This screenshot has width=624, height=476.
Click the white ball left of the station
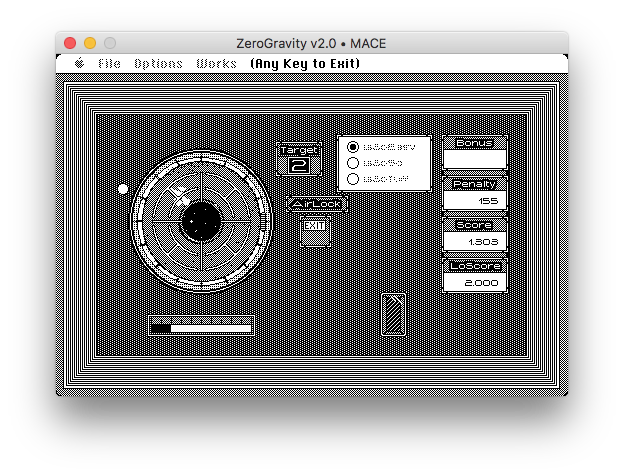click(123, 188)
